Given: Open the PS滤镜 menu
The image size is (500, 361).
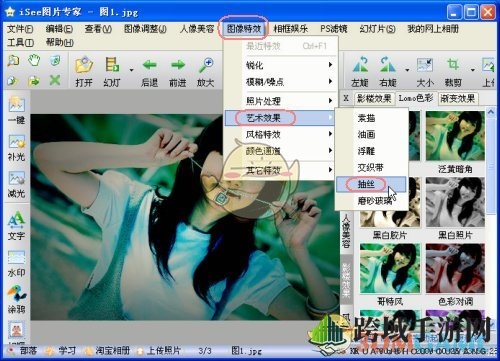Looking at the screenshot, I should 334,29.
